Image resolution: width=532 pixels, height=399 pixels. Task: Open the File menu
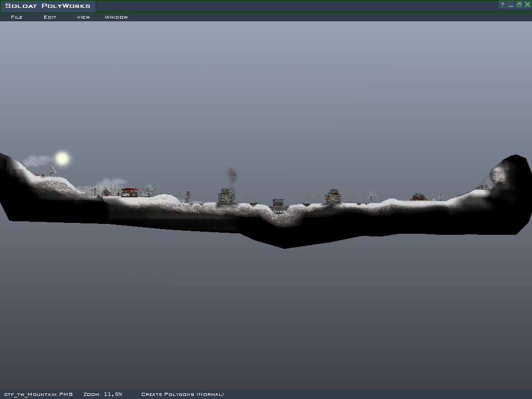[17, 17]
